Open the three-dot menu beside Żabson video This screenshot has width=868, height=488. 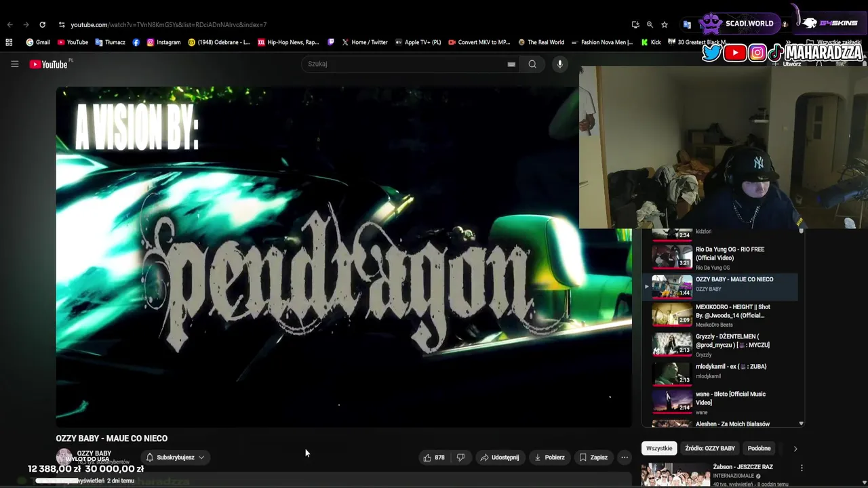click(802, 468)
